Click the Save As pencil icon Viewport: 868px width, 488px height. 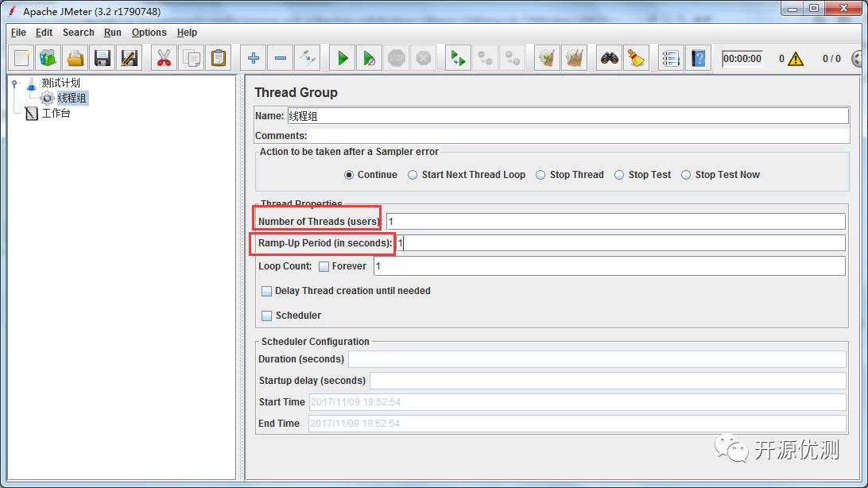129,58
